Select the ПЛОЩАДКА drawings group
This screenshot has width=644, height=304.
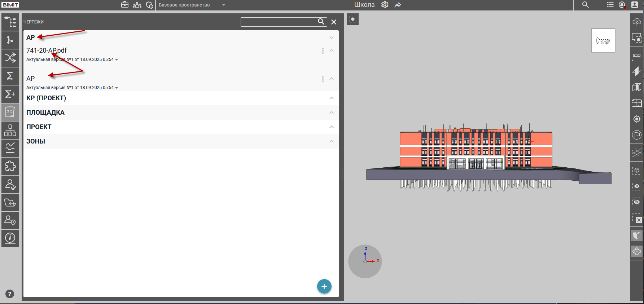coord(45,113)
